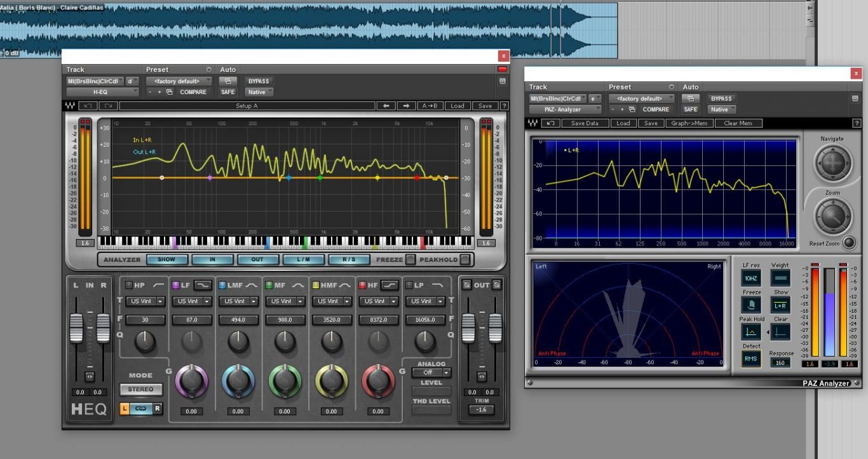Toggle the L/R link chain button
Screen dimensions: 868x459
coord(141,408)
